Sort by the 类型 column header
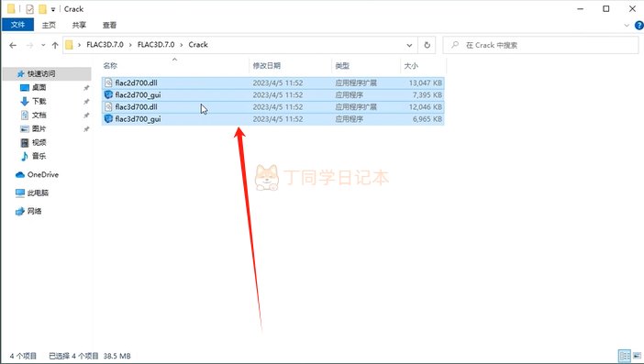This screenshot has height=364, width=644. pyautogui.click(x=342, y=66)
